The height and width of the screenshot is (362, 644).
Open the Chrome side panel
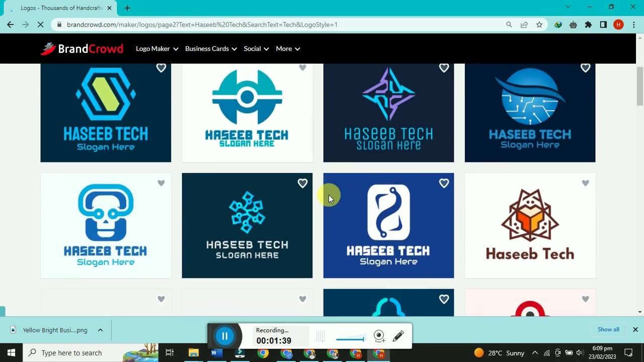(603, 25)
